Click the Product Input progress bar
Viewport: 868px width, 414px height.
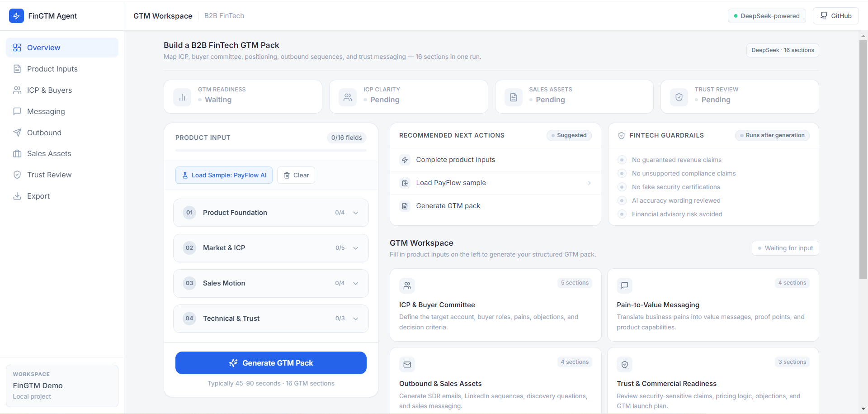[271, 150]
